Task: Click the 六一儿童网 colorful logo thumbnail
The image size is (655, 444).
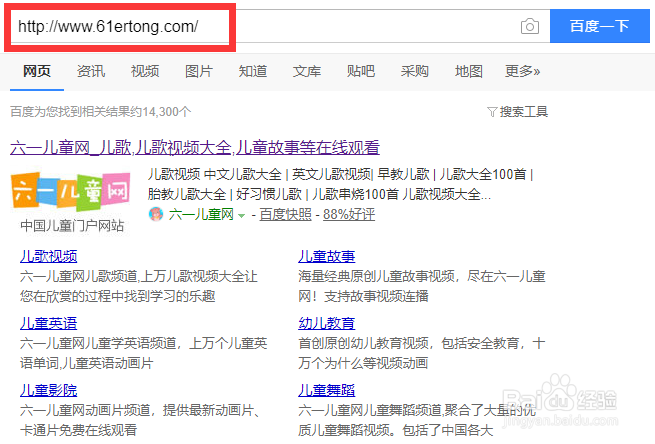Action: click(71, 192)
